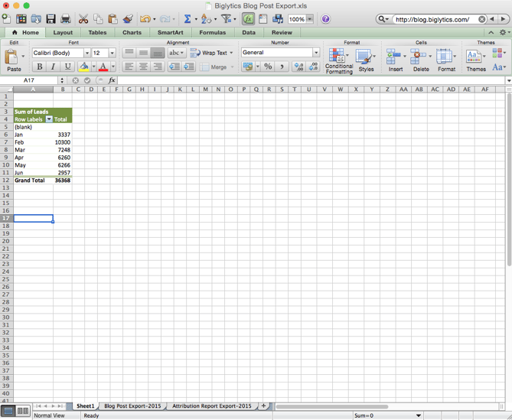Cut selection with scissors icon
The width and height of the screenshot is (512, 420).
coord(83,19)
